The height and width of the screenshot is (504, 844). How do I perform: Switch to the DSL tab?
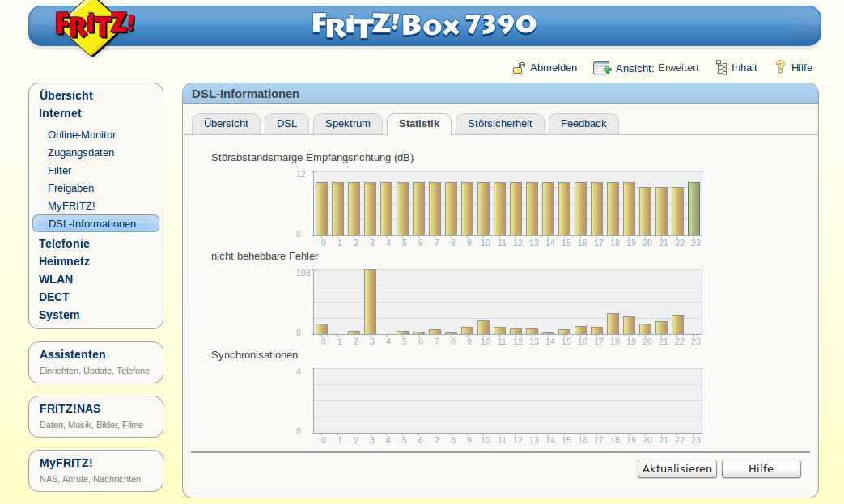coord(287,124)
